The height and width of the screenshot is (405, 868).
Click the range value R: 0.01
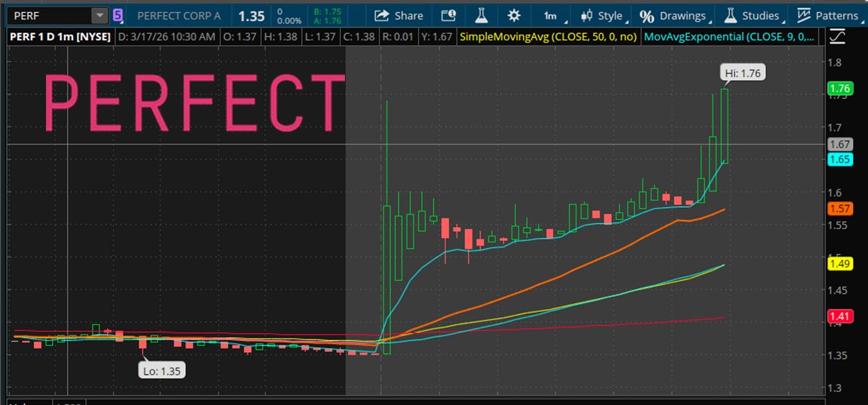[x=398, y=38]
